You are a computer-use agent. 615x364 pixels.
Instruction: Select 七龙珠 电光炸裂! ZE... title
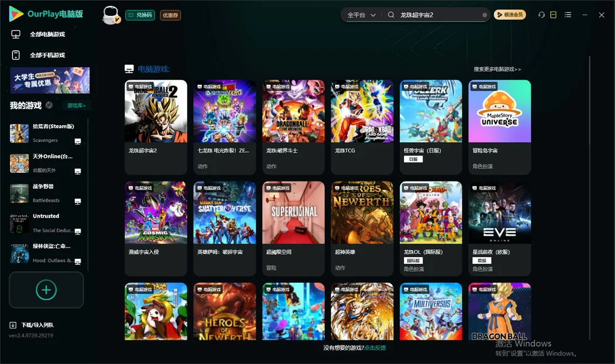[223, 151]
